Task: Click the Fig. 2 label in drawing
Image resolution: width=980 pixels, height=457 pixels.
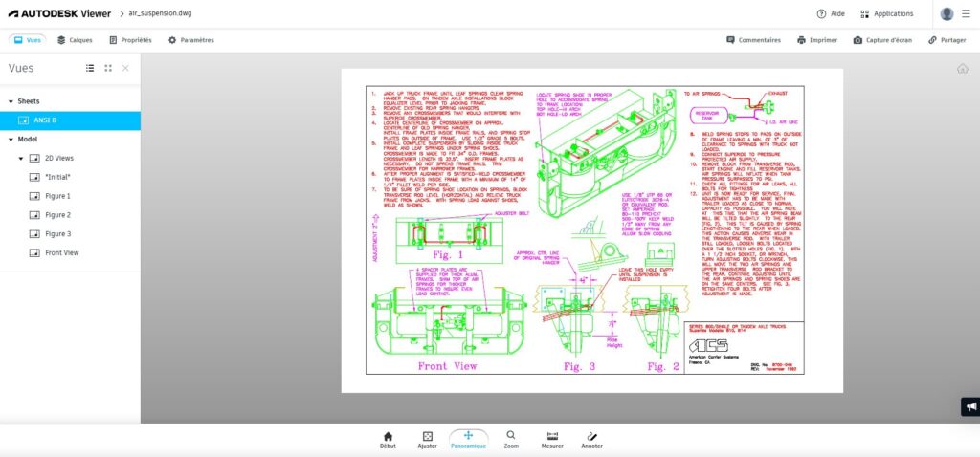Action: (663, 366)
